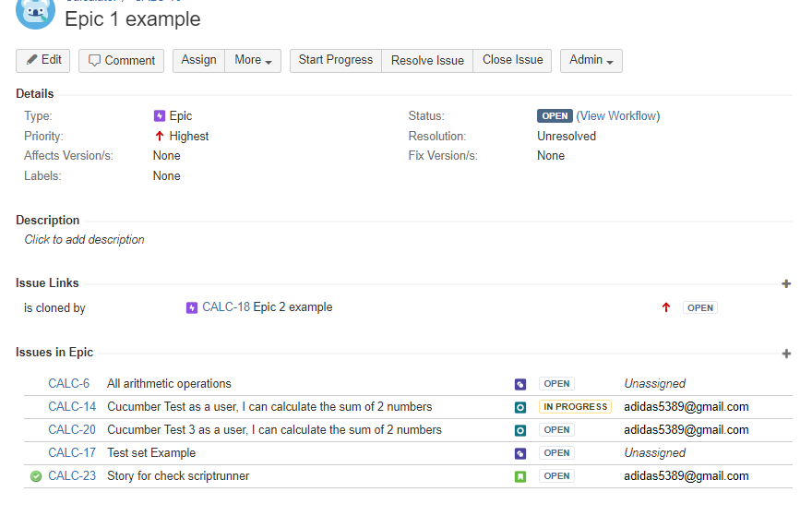Viewport: 812px width, 516px height.
Task: Click 'Test set Example' summary
Action: (x=151, y=453)
